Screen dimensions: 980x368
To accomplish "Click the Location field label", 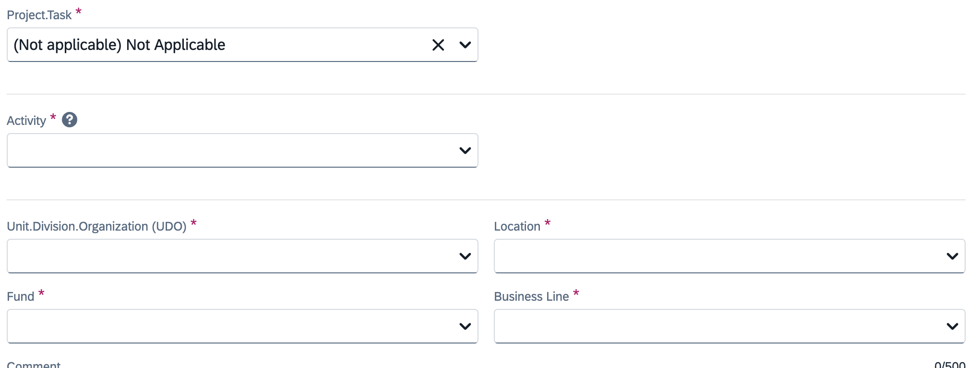I will click(x=517, y=226).
